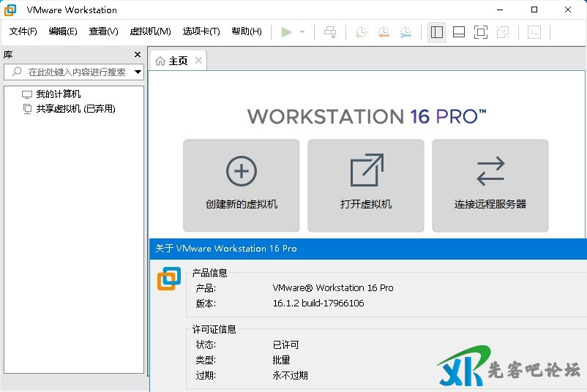
Task: Click the revert to snapshot icon
Action: (384, 32)
